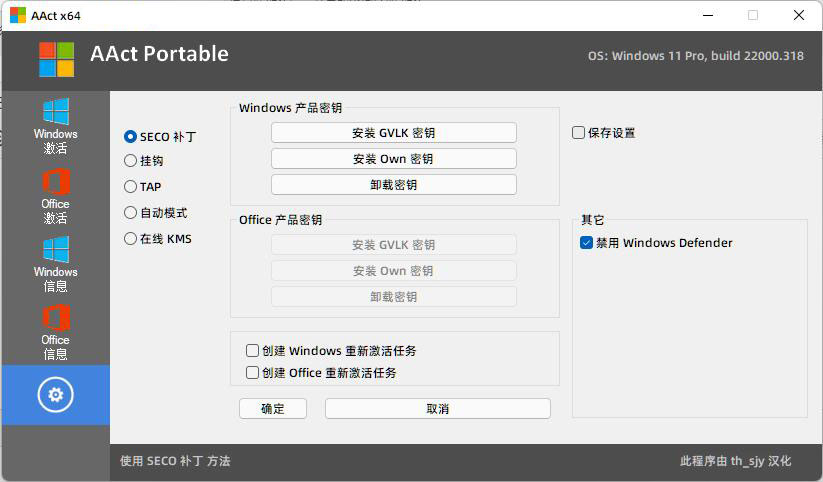Image resolution: width=823 pixels, height=482 pixels.
Task: Open the Windows 激活 sidebar icon
Action: (55, 125)
